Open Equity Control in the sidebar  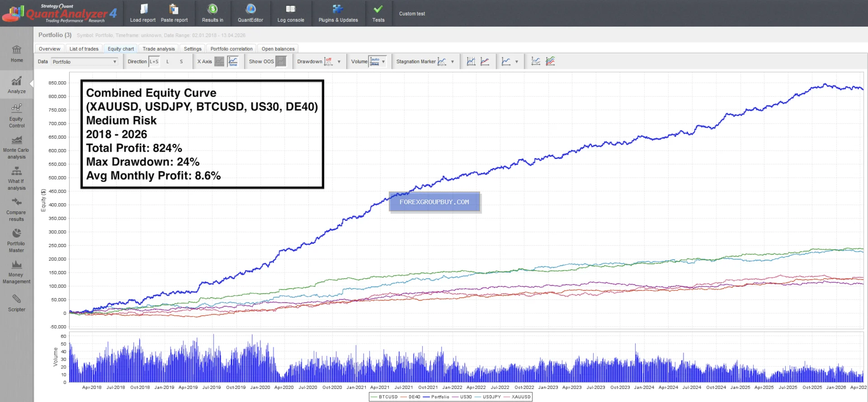tap(17, 116)
